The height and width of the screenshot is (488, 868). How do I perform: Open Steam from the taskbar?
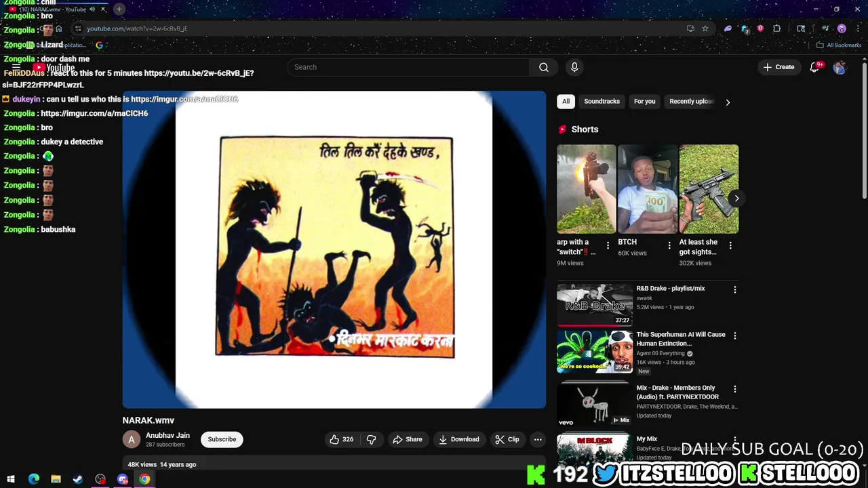(78, 479)
